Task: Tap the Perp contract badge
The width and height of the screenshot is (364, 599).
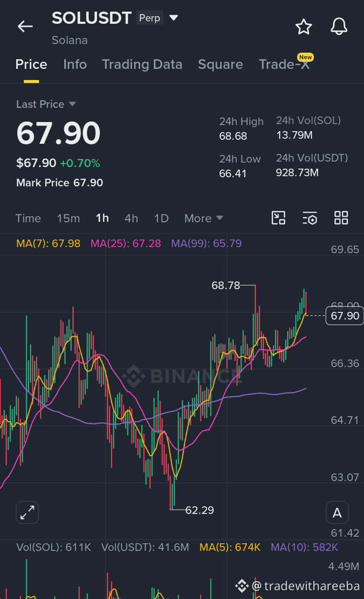Action: [x=150, y=18]
